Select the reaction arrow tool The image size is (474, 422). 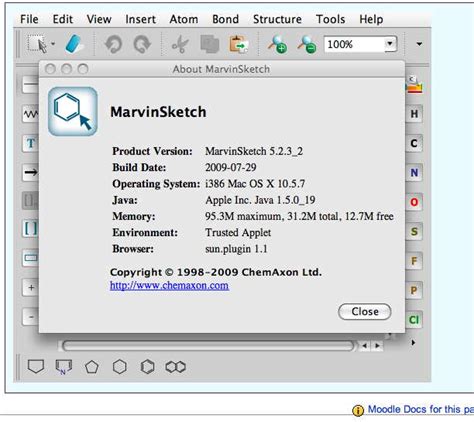31,172
